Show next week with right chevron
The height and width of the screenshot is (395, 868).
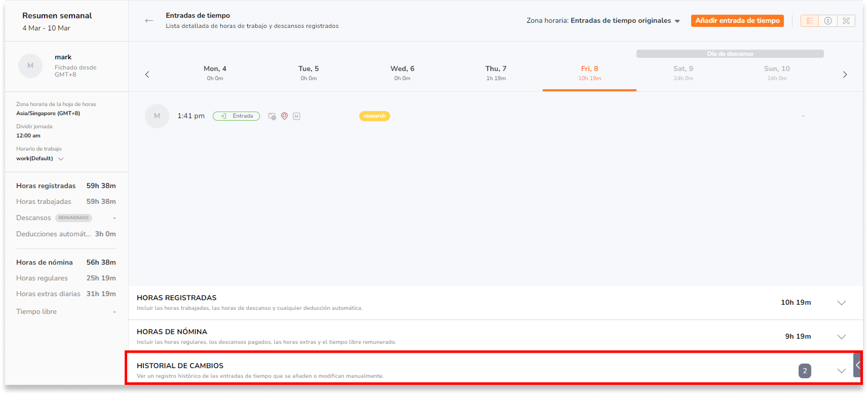[845, 75]
